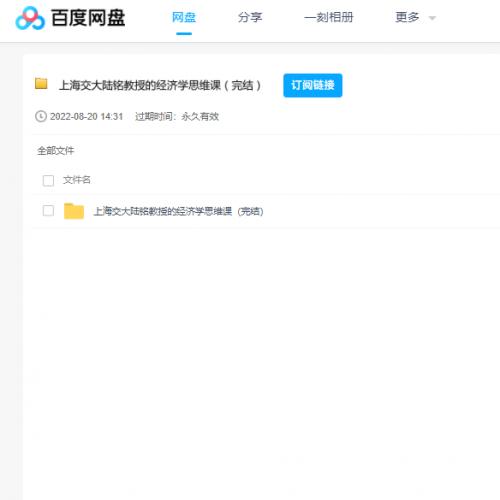Open the folder 上海交大陆铭教授的经济学思维课 (完结) in the list

tap(178, 211)
